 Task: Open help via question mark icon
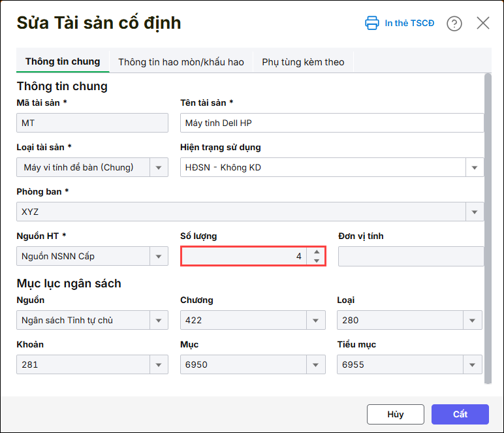(454, 24)
